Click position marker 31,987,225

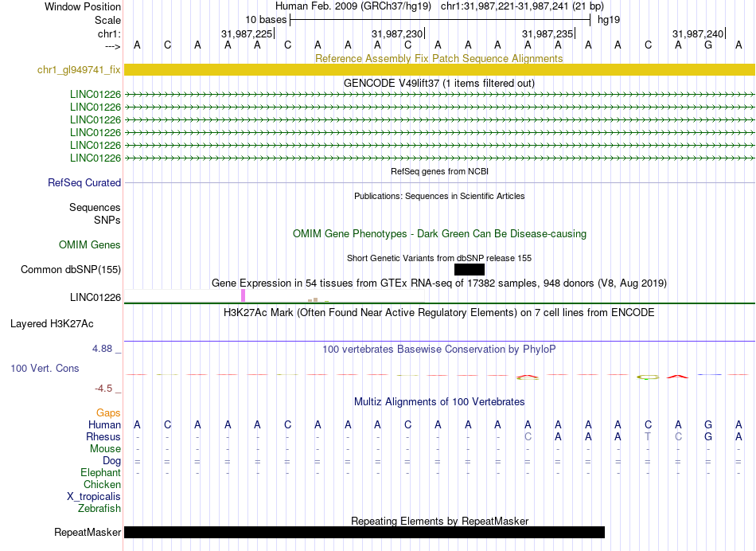pos(247,33)
